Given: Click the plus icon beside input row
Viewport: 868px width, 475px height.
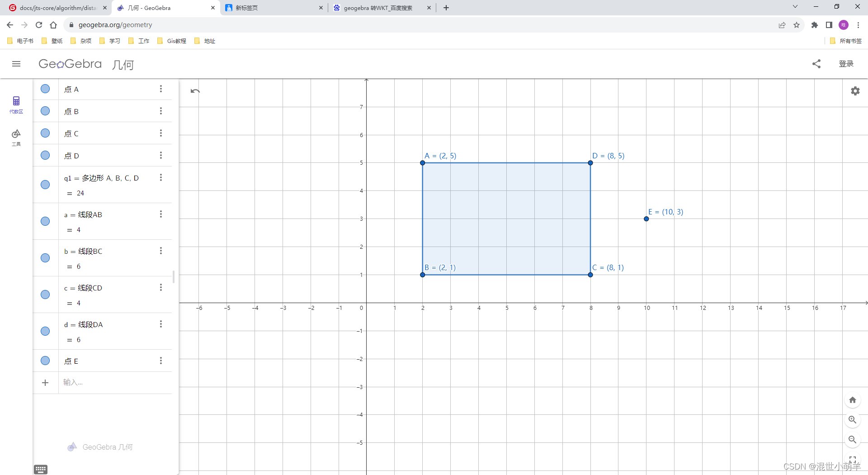Looking at the screenshot, I should click(x=45, y=383).
